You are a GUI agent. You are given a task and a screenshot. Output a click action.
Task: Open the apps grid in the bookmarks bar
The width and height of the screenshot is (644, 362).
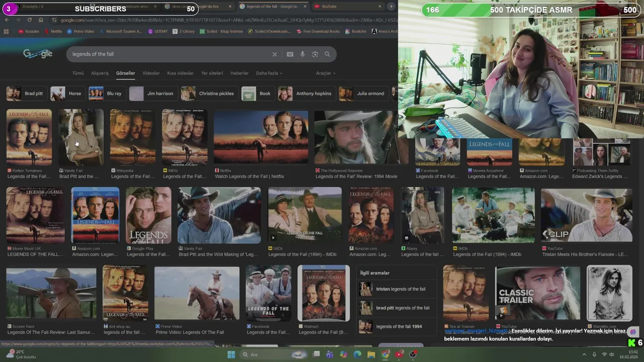(x=6, y=31)
